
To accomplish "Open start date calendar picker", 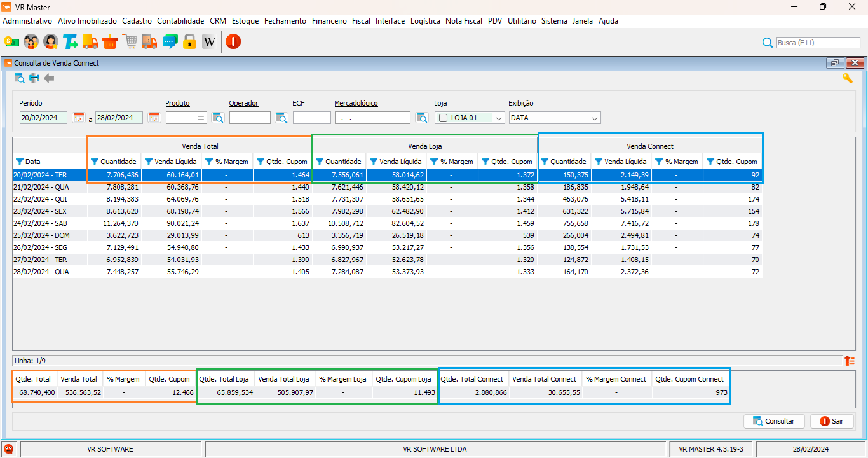I will coord(79,118).
